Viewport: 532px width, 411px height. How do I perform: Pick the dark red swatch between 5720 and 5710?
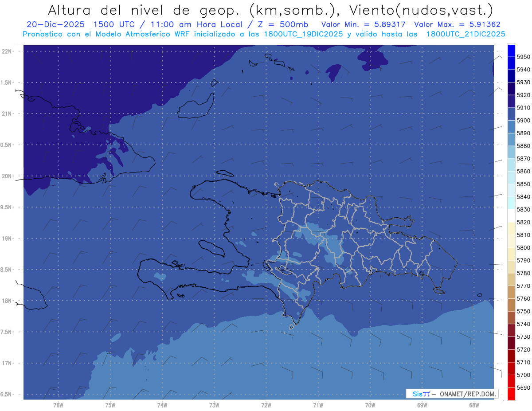coord(511,356)
